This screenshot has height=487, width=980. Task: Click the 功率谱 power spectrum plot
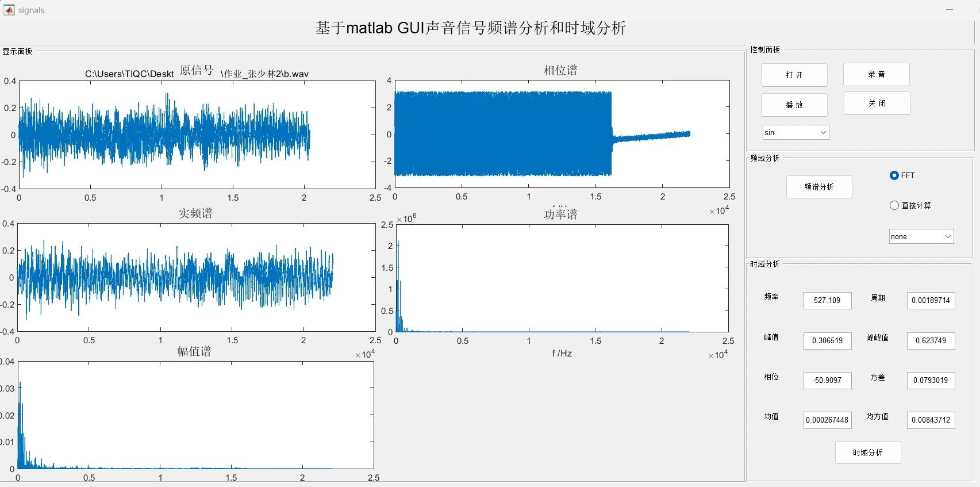coord(562,278)
